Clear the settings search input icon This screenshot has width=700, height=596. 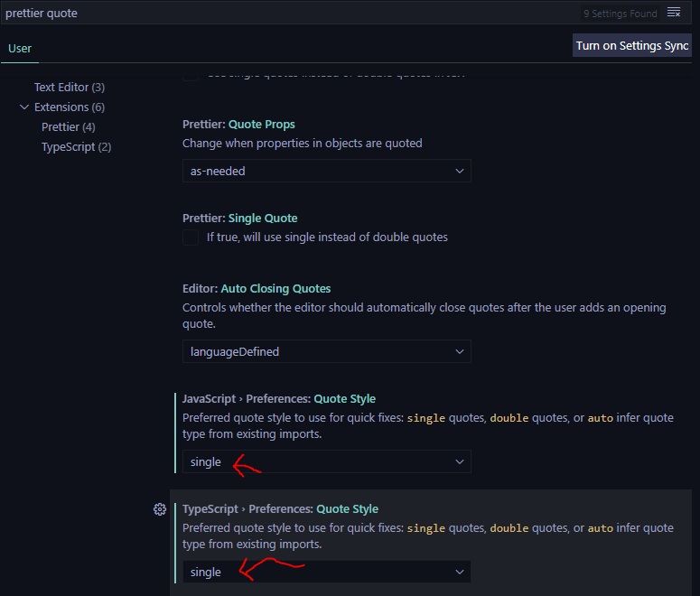point(674,13)
